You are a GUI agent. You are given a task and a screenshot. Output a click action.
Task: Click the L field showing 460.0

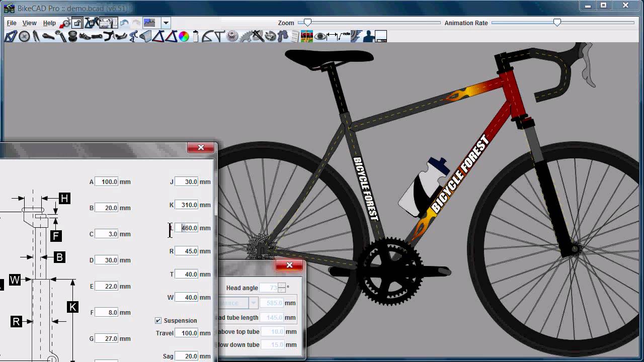(187, 228)
